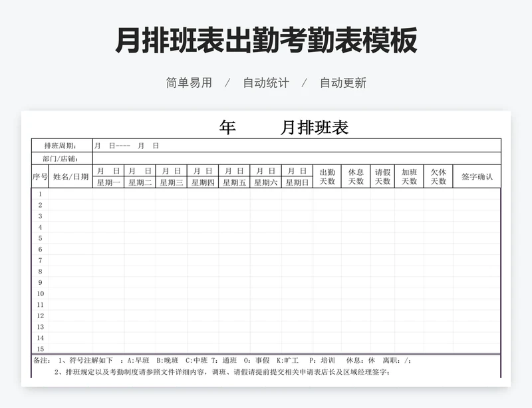Select the 部门/店铺： label cell
The width and height of the screenshot is (532, 408).
pyautogui.click(x=62, y=158)
